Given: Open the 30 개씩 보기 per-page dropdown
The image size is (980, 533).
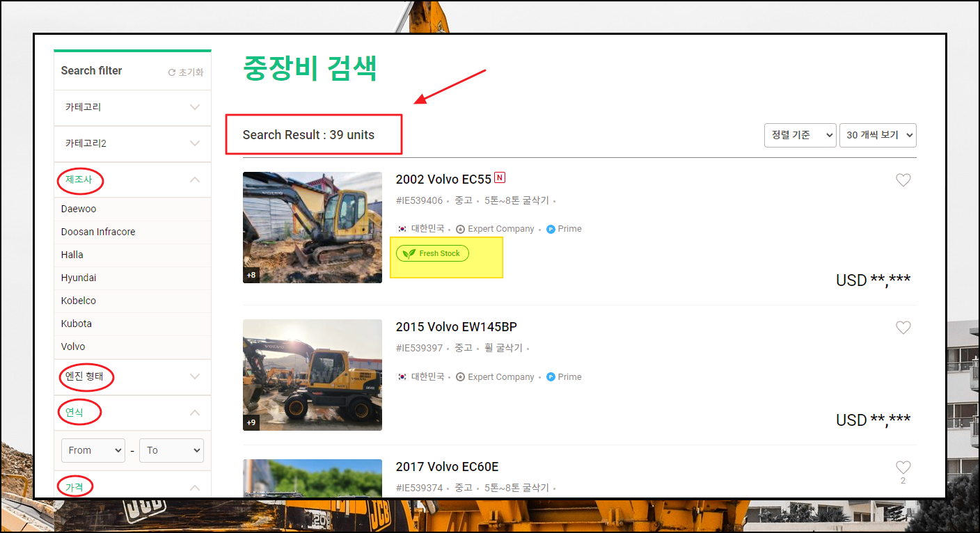Looking at the screenshot, I should 878,136.
